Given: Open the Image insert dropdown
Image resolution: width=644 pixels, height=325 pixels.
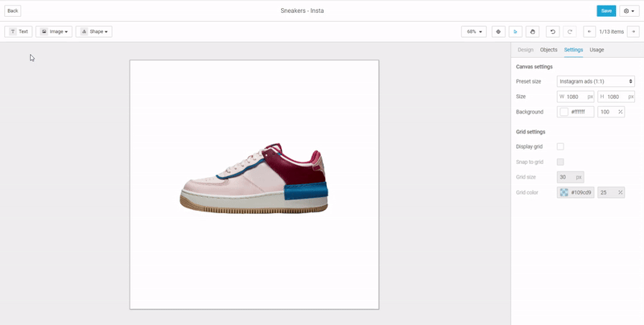Looking at the screenshot, I should tap(54, 31).
